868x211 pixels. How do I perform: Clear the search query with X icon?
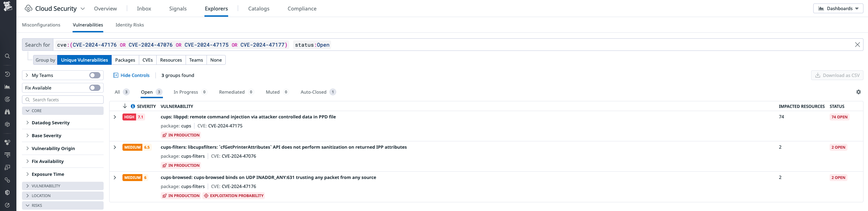click(x=857, y=45)
